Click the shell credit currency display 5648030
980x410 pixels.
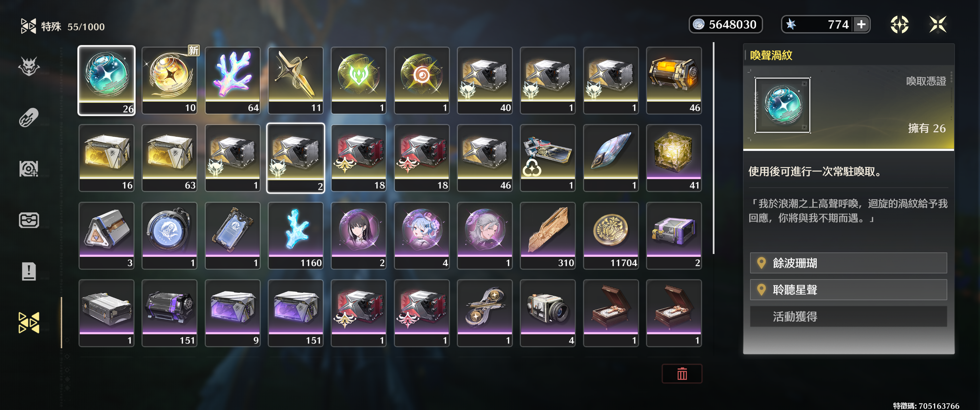click(x=726, y=24)
